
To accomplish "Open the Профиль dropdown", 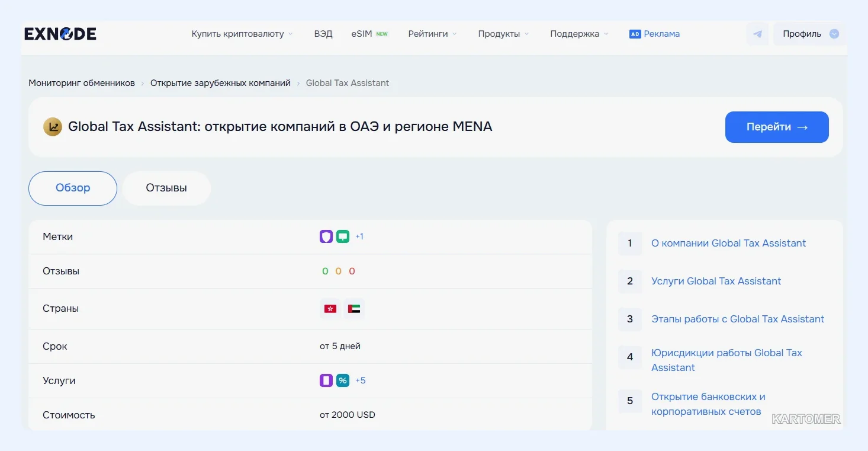I will 809,34.
